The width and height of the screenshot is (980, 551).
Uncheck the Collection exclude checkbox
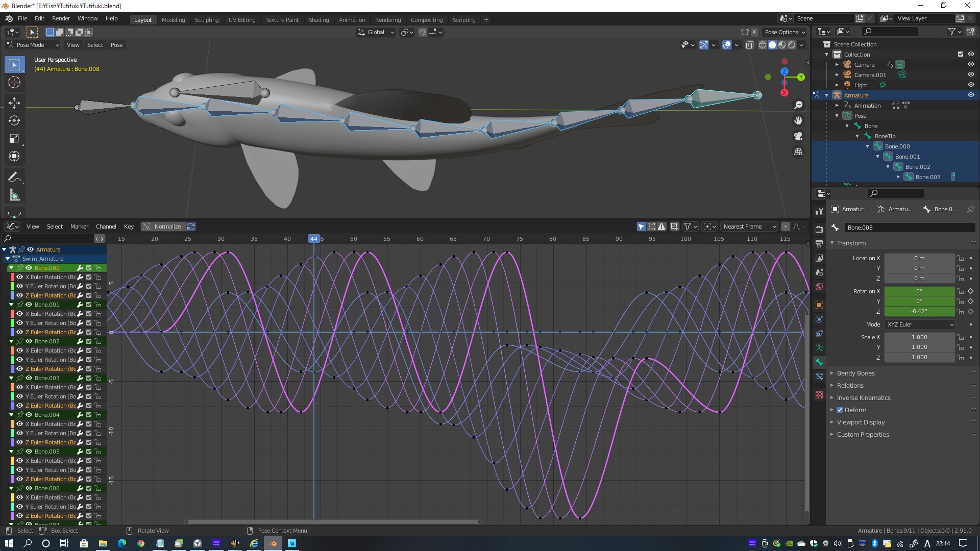(960, 55)
